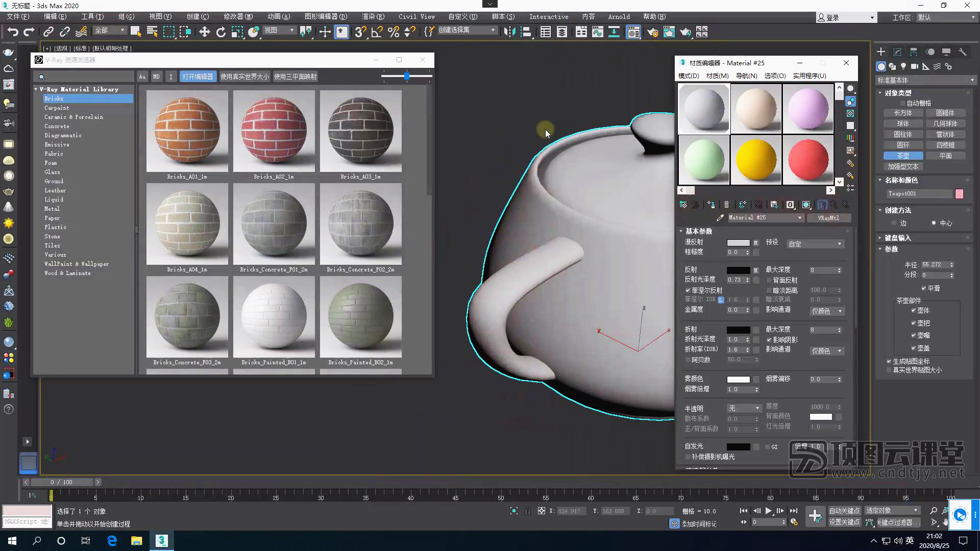This screenshot has height=551, width=980.
Task: Select the Edge (边) creation method radio
Action: 894,223
